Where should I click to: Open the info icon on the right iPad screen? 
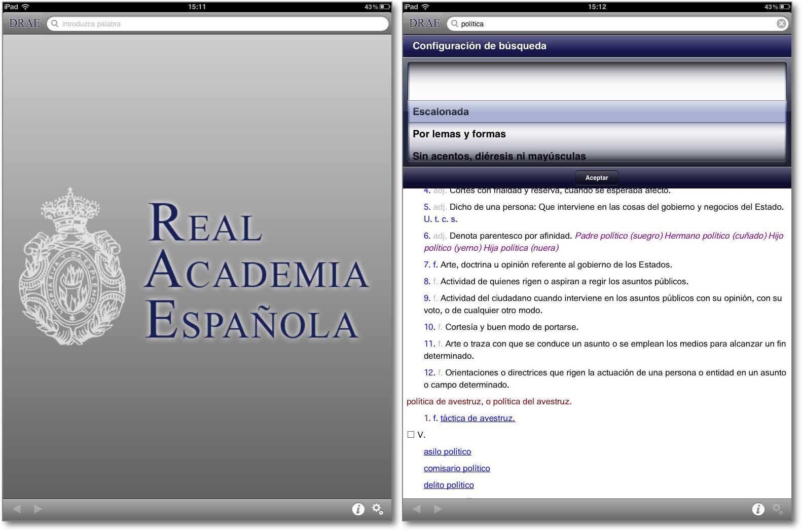click(x=758, y=509)
